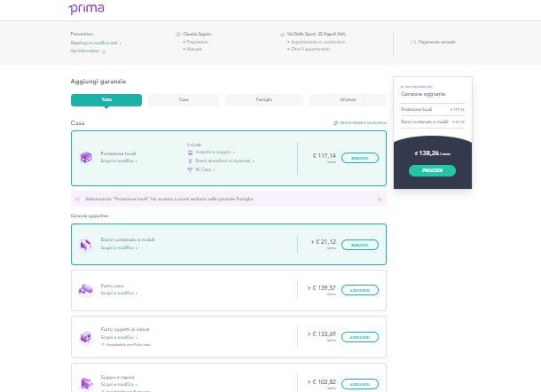Expand Eventi atmosferici e imprevisti details

tap(224, 161)
